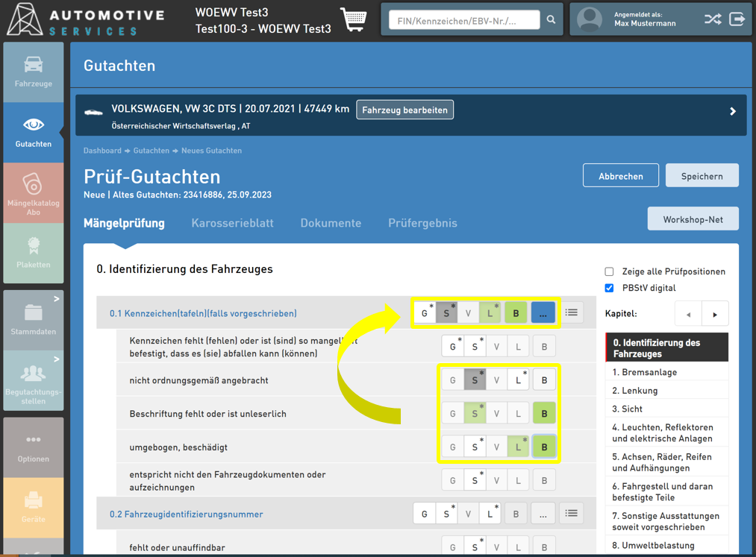Uncheck PBStV digital checkbox
756x557 pixels.
coord(609,288)
